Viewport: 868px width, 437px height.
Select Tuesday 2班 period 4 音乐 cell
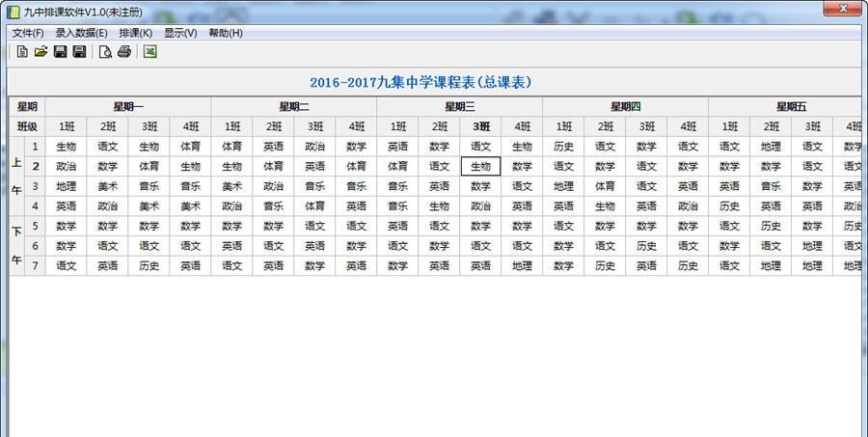point(274,206)
